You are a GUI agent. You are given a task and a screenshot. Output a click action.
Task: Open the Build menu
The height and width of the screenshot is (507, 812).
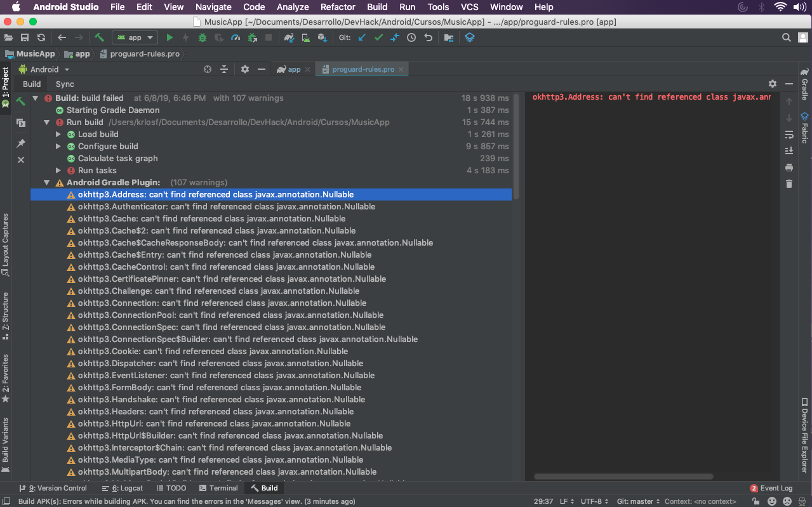coord(377,7)
